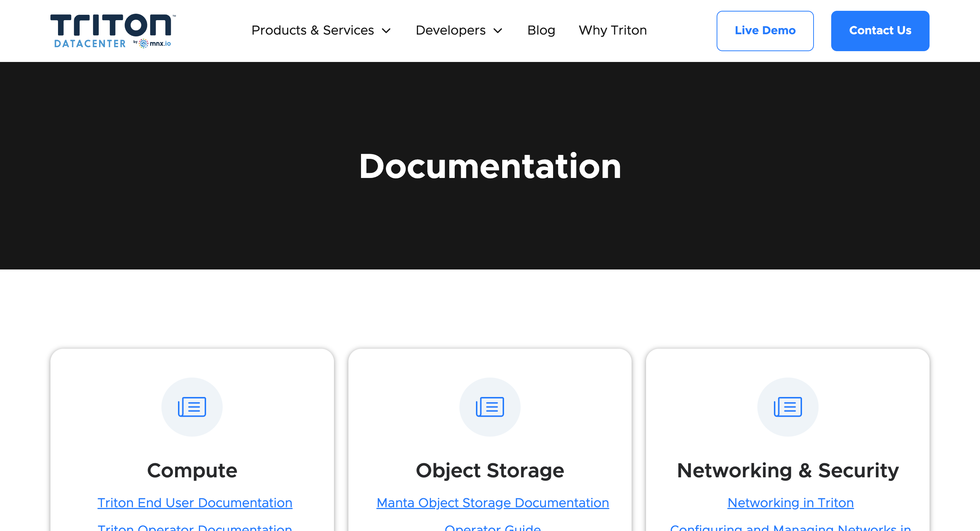Click the Networking & Security card heading

tap(788, 470)
